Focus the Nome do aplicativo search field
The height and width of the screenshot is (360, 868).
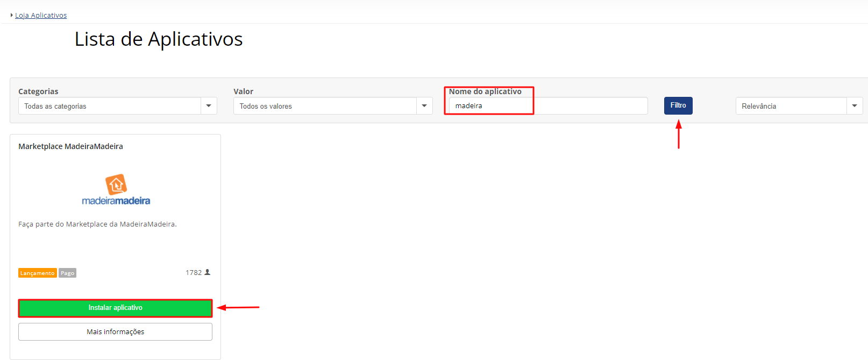(x=547, y=106)
